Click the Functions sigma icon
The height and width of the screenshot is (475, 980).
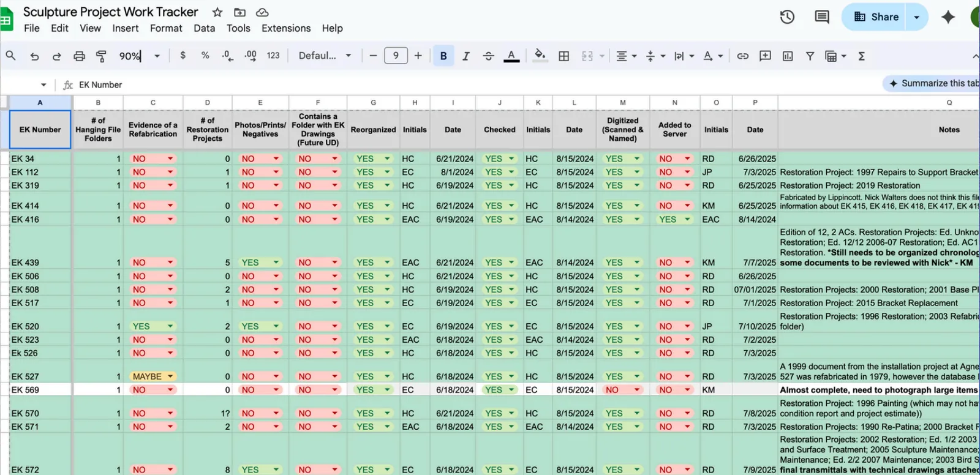click(x=861, y=56)
